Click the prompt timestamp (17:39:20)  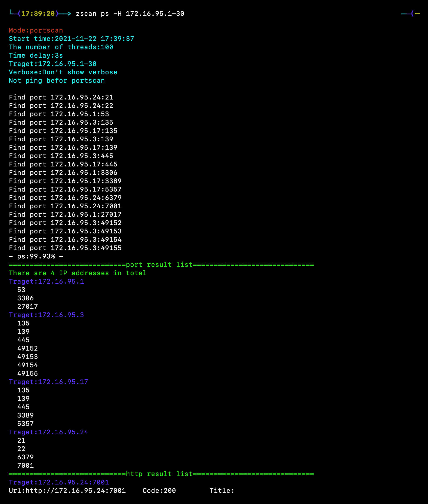click(38, 13)
